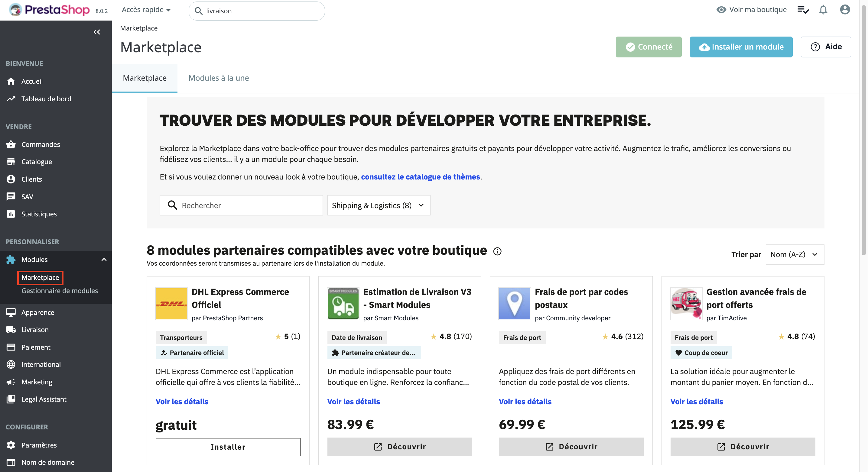The height and width of the screenshot is (472, 868).
Task: Click the DHL module logo thumbnail
Action: [x=171, y=304]
